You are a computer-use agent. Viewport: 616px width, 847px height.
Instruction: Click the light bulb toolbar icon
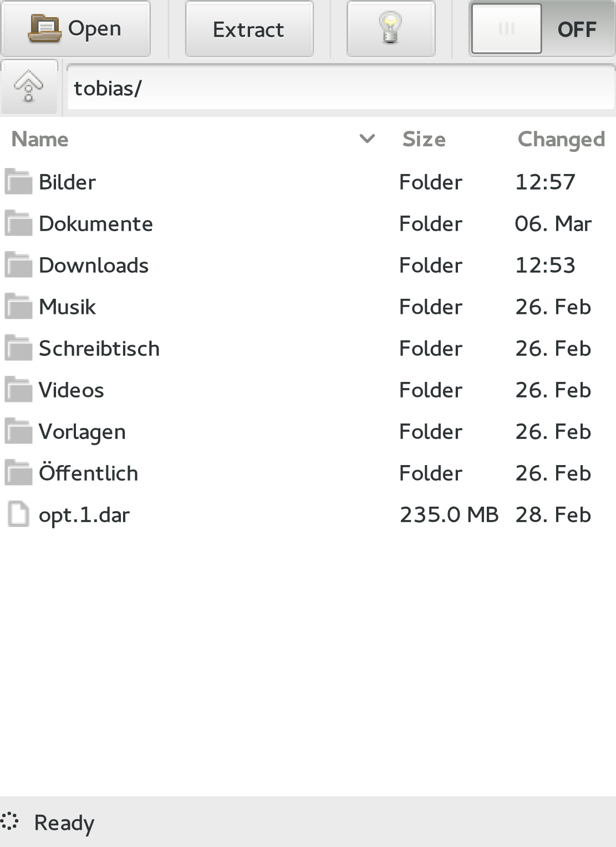(391, 29)
